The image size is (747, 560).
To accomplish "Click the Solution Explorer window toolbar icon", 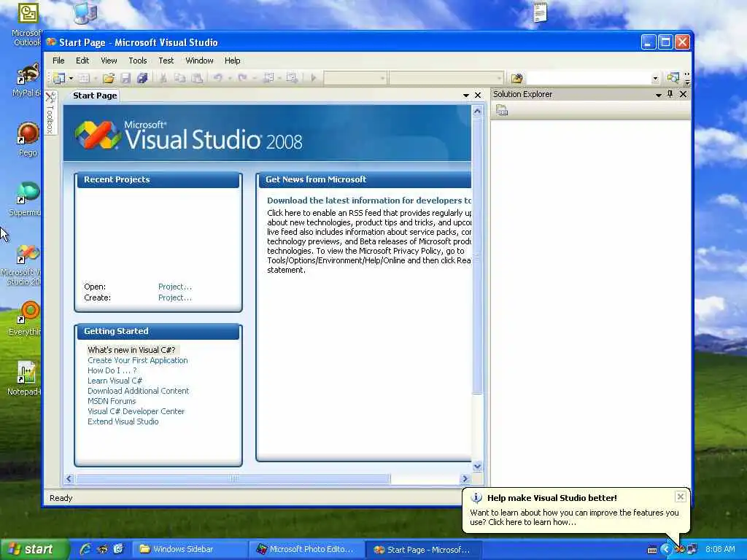I will point(673,78).
